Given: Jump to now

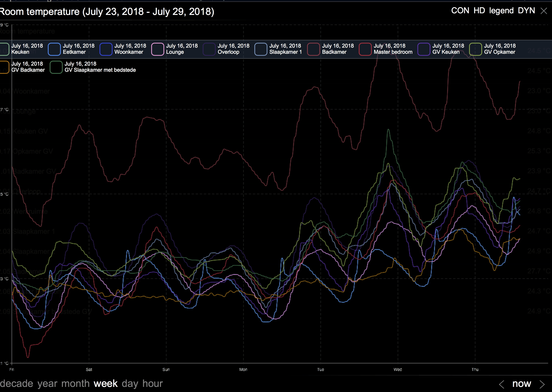Looking at the screenshot, I should click(x=522, y=384).
